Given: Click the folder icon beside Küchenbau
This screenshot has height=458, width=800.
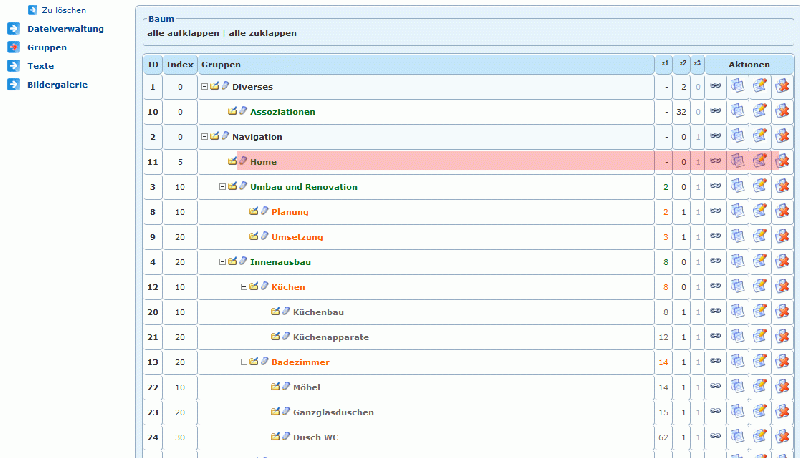Looking at the screenshot, I should point(276,311).
